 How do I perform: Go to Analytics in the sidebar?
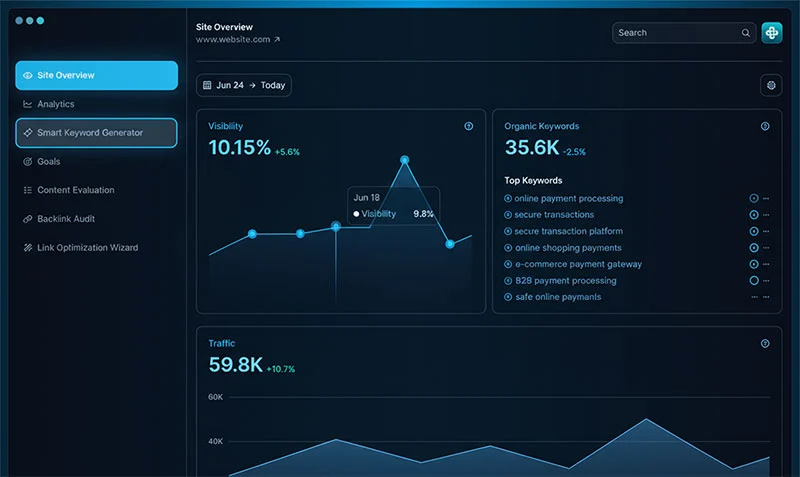point(55,104)
